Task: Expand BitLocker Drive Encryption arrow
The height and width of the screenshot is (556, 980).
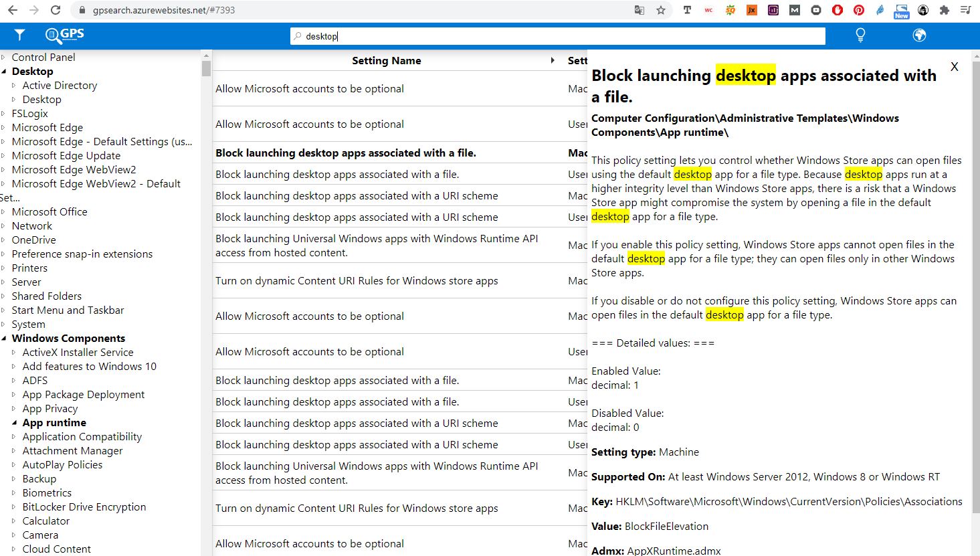Action: pos(14,507)
